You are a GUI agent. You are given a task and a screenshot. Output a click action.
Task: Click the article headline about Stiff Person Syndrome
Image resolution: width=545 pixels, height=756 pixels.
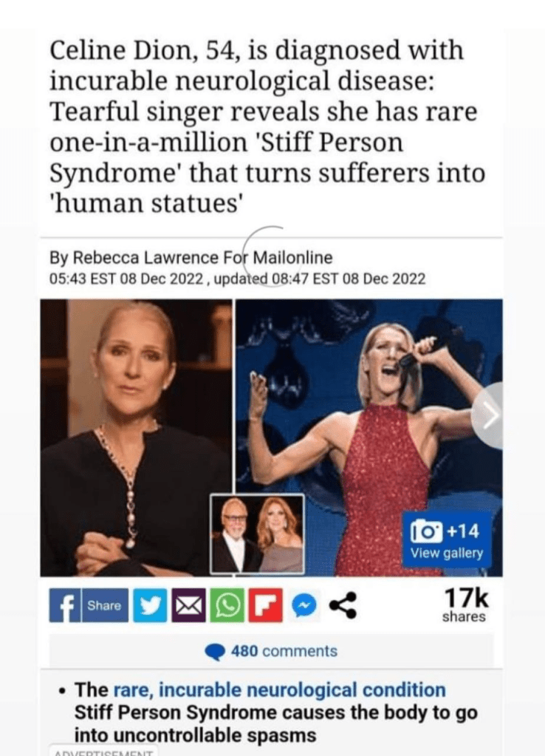coord(267,127)
